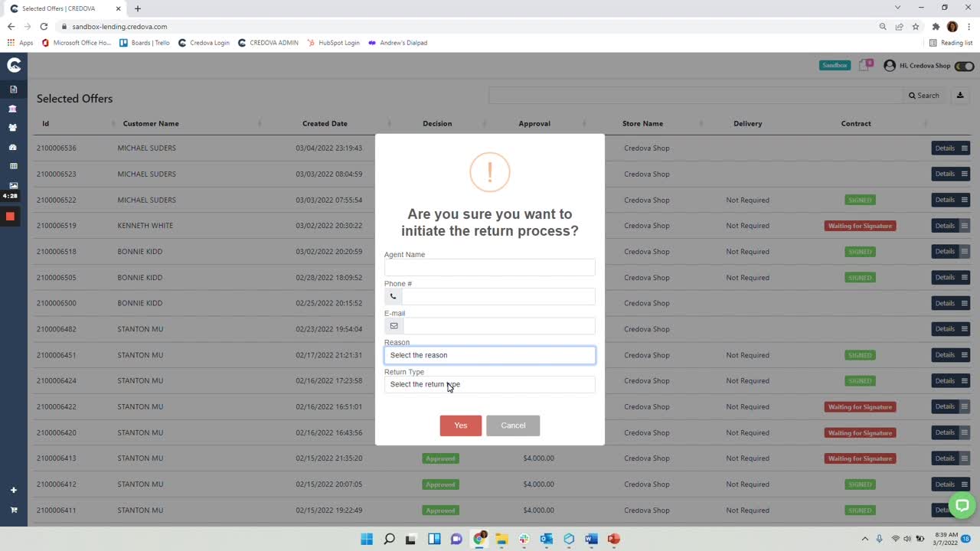Screen dimensions: 980x551
Task: Open hamburger menu for offer 2100006536
Action: [965, 148]
